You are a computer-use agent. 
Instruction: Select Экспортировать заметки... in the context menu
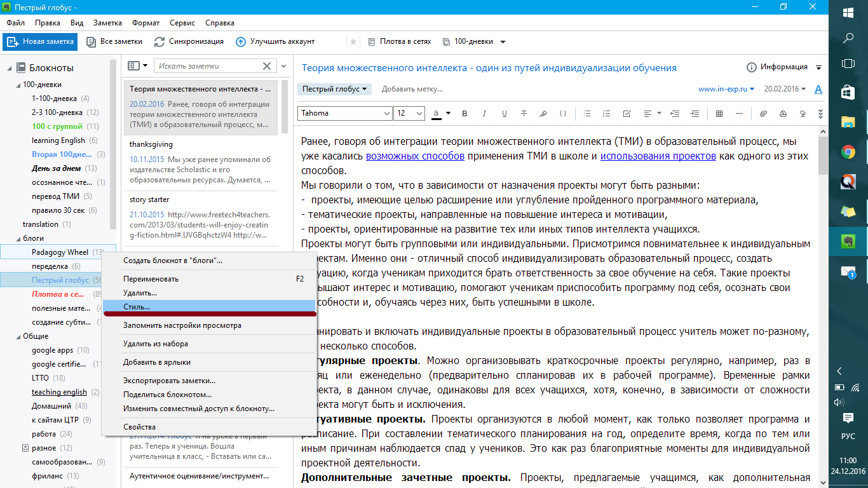(210, 381)
